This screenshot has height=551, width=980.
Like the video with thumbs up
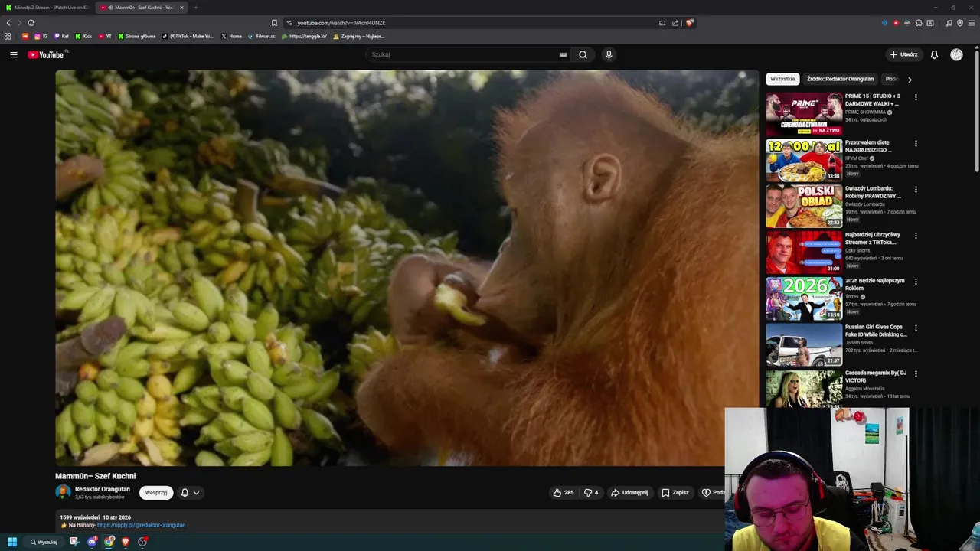point(563,493)
